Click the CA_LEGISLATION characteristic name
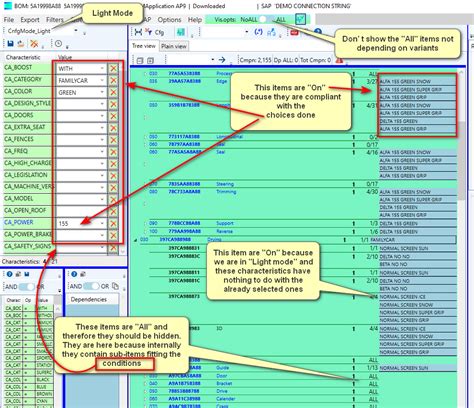 click(26, 175)
